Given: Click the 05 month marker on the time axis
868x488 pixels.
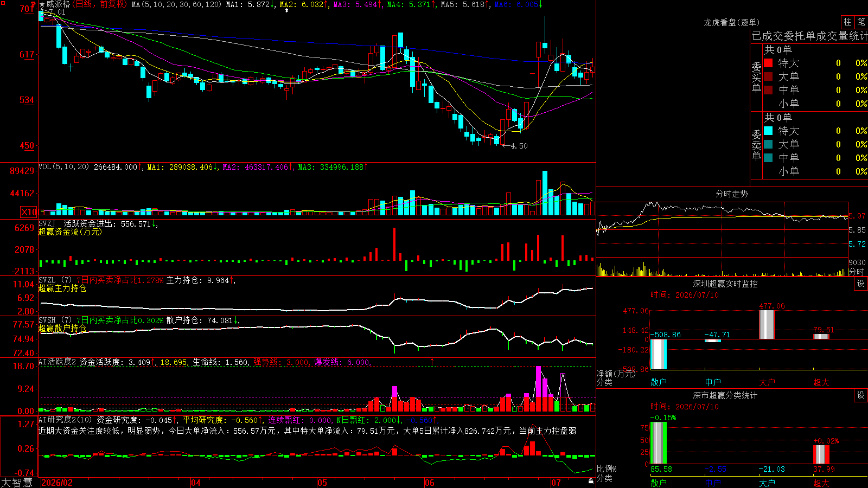Looking at the screenshot, I should (322, 483).
